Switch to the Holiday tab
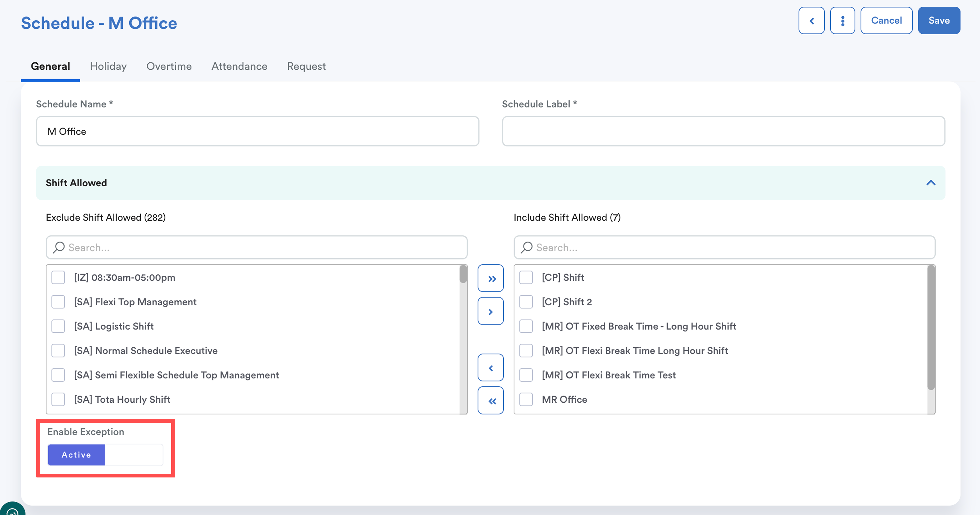 tap(108, 66)
